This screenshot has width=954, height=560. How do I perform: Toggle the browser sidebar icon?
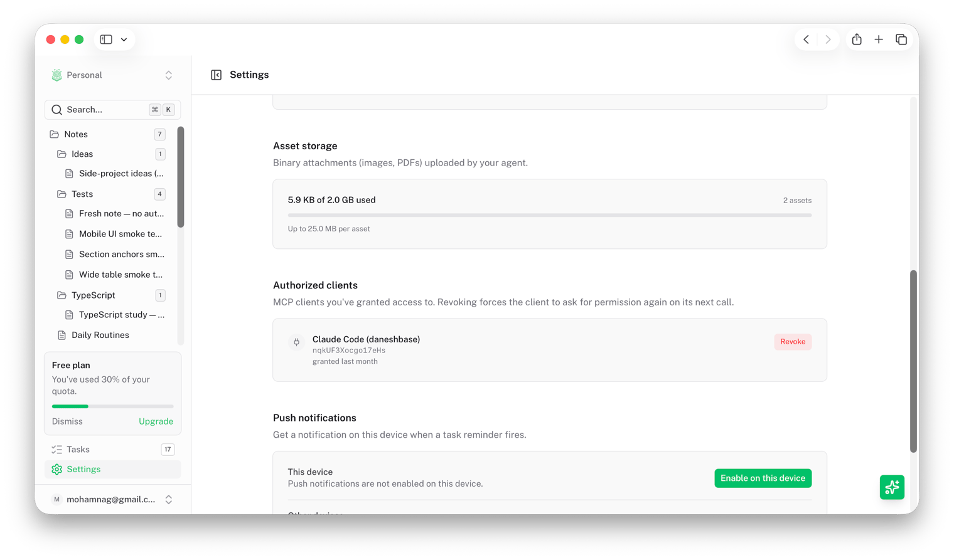(106, 40)
